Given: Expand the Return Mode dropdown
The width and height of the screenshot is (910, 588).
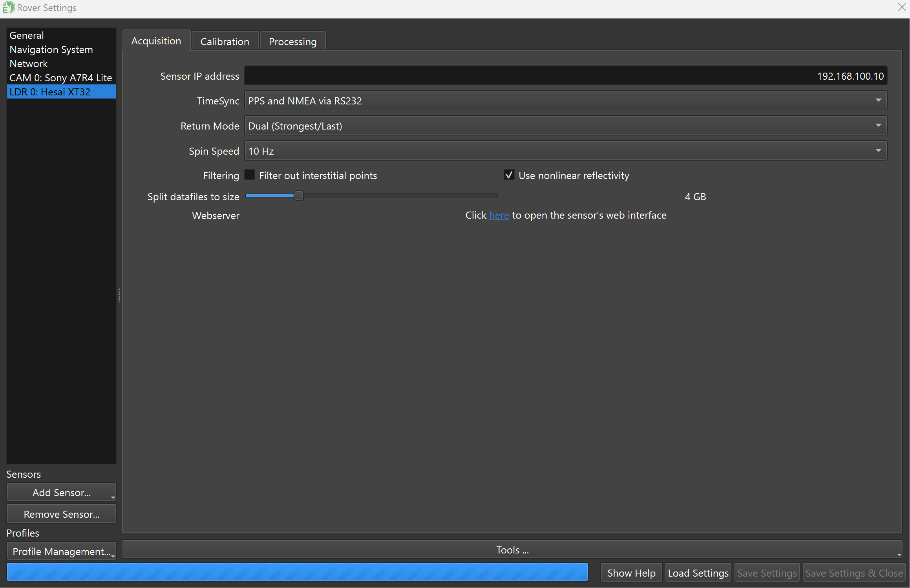Looking at the screenshot, I should 565,126.
